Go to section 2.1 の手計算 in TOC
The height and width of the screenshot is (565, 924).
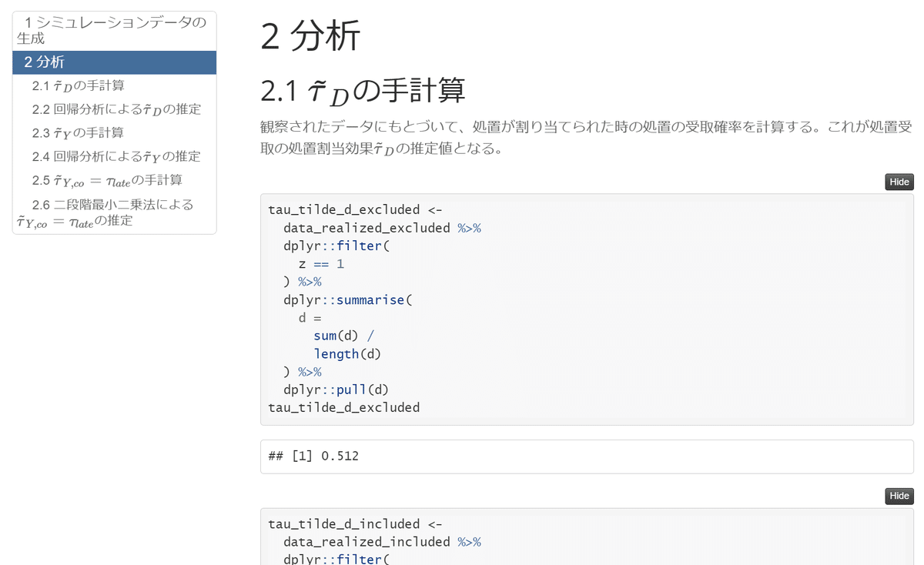[x=114, y=86]
